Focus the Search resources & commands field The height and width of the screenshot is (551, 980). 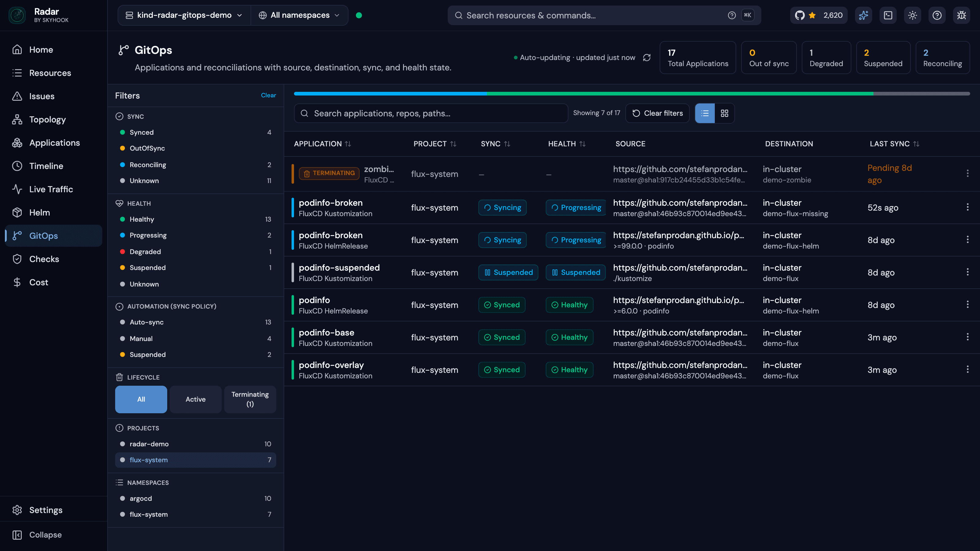point(604,15)
